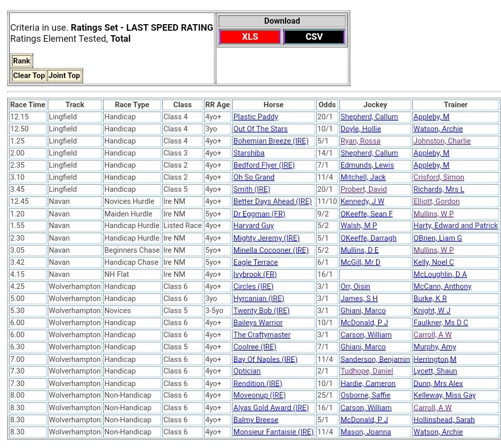Click the Odds column header
This screenshot has height=448, width=501.
tap(327, 105)
